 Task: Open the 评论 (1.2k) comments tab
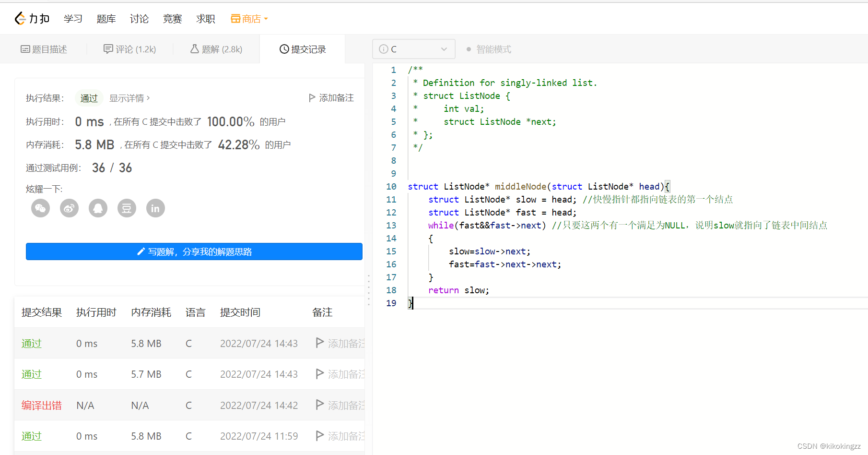130,49
